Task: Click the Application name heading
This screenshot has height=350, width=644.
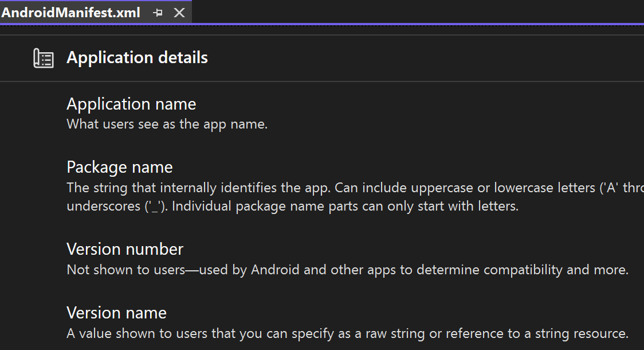Action: click(x=131, y=104)
